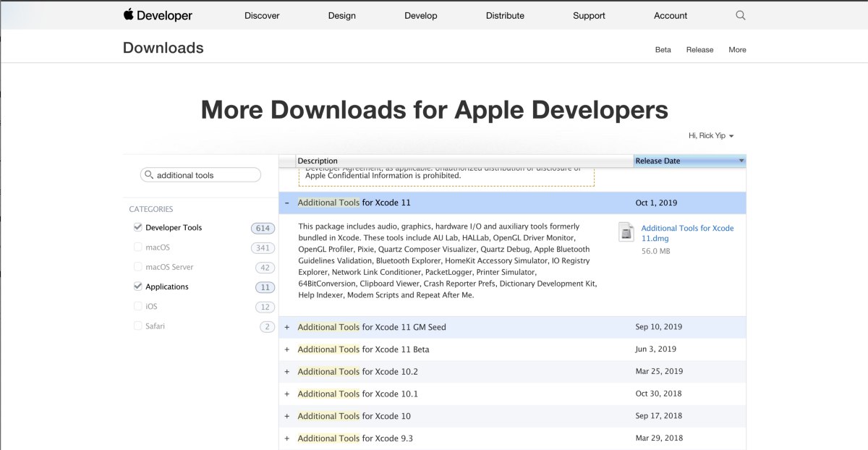
Task: Expand Additional Tools for Xcode 9.3
Action: point(287,438)
